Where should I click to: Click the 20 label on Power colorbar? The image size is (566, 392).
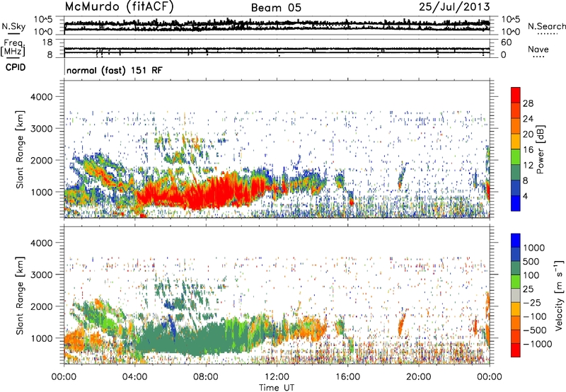(x=528, y=134)
